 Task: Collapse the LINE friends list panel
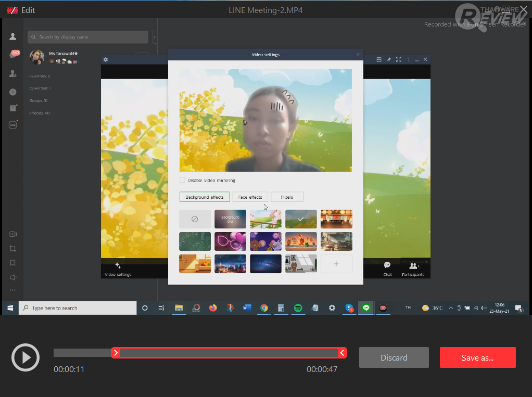click(155, 37)
